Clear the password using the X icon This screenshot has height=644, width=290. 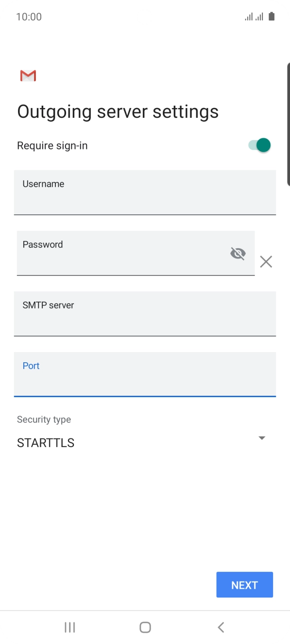pyautogui.click(x=266, y=262)
